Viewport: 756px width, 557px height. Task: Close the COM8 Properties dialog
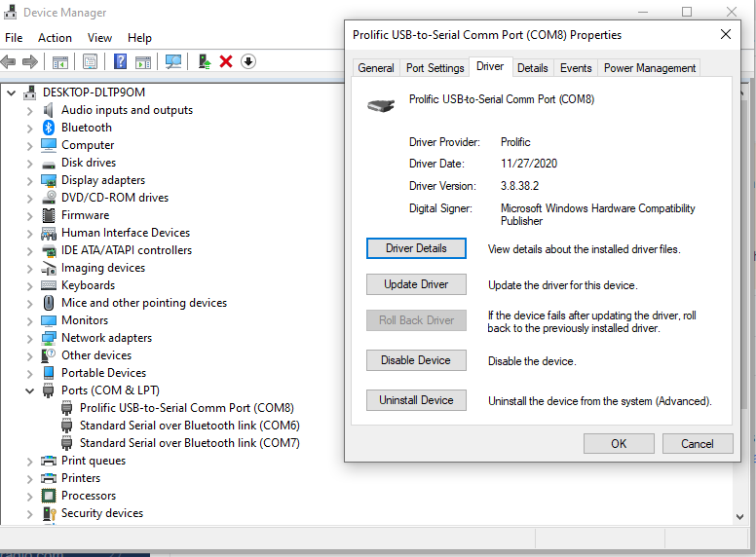(x=725, y=34)
